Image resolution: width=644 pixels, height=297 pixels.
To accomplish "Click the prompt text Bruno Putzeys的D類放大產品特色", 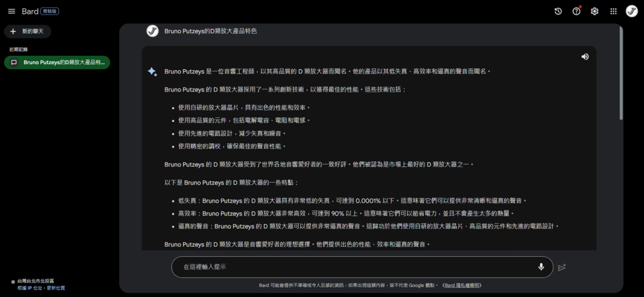I will [x=211, y=31].
